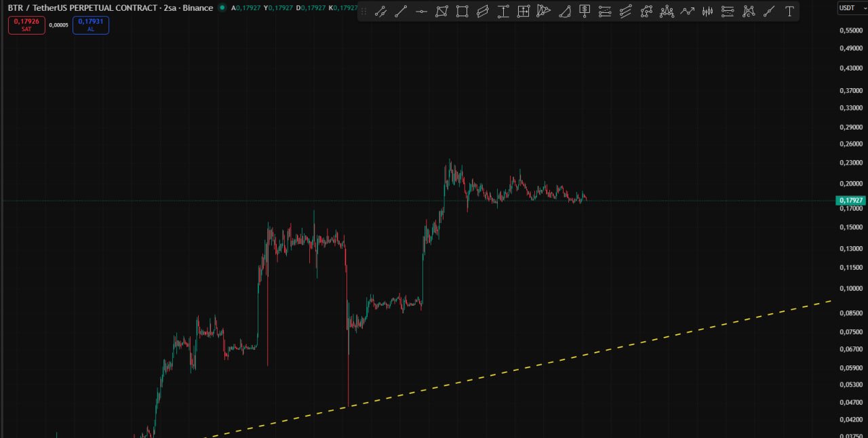Click the 0,08500 price axis label
Screen dimensions: 868x438
coord(851,313)
